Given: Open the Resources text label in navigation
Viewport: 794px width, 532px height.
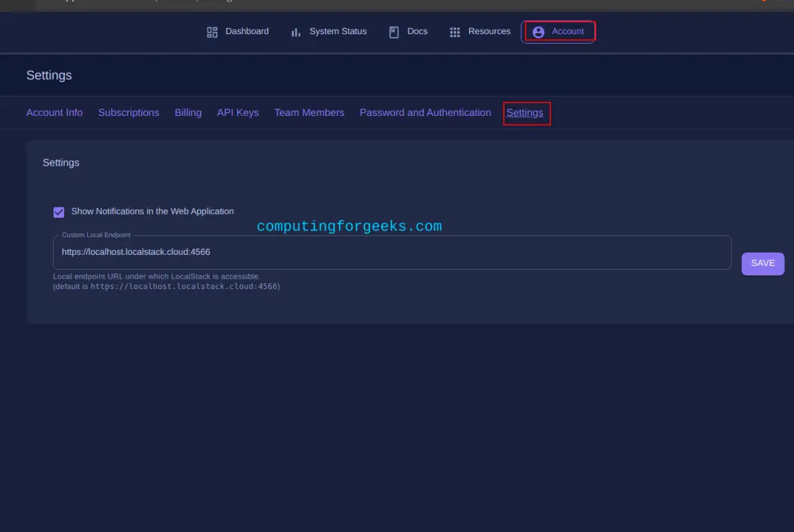Looking at the screenshot, I should click(489, 31).
